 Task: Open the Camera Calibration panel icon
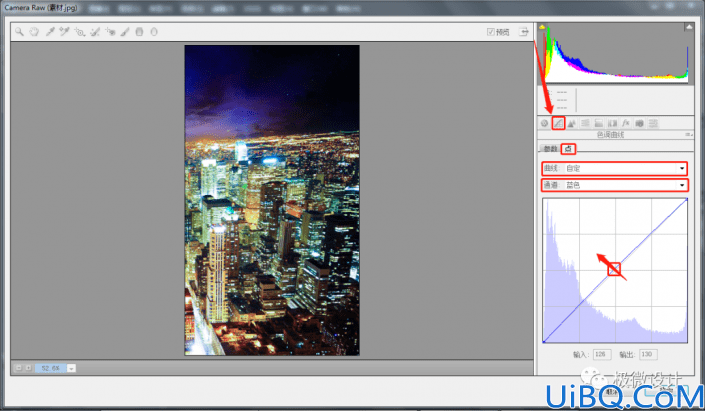tap(639, 123)
